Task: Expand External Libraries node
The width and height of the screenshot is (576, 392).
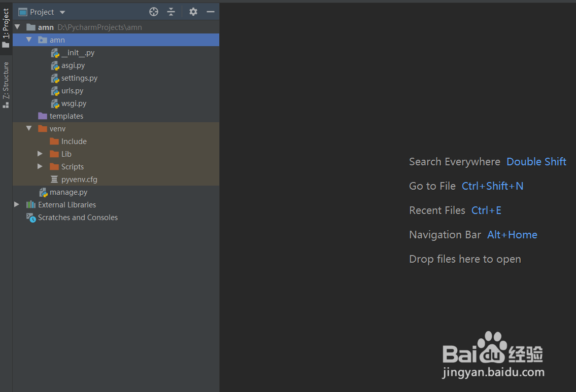Action: [17, 205]
